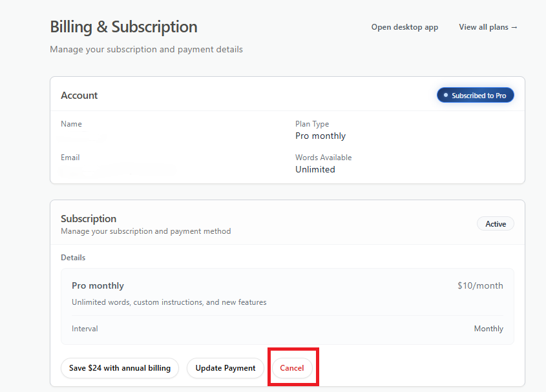546x392 pixels.
Task: Choose Save $24 with annual billing
Action: coord(120,368)
